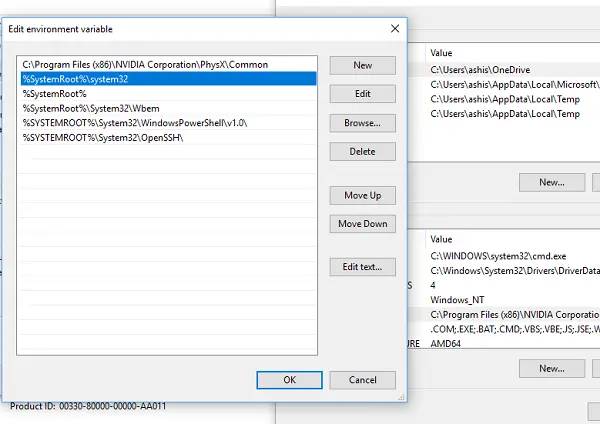The height and width of the screenshot is (424, 600).
Task: Move the selected entry down
Action: point(362,223)
